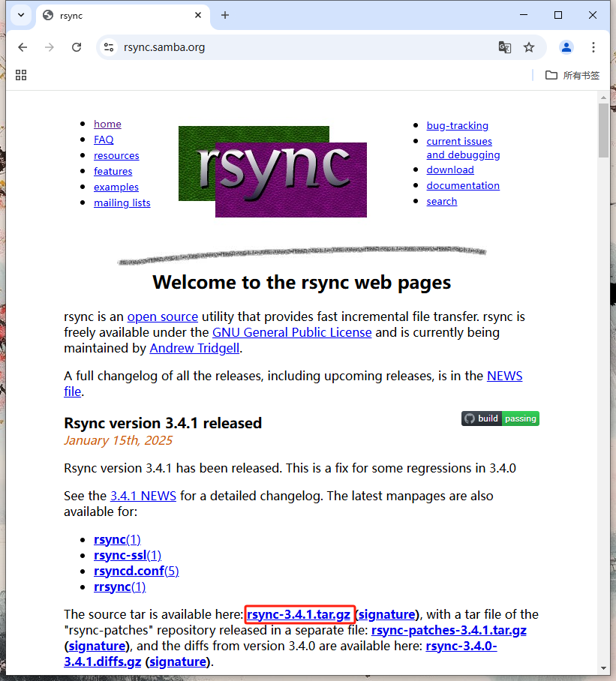Image resolution: width=616 pixels, height=681 pixels.
Task: Click the address bar URL field
Action: click(x=300, y=47)
